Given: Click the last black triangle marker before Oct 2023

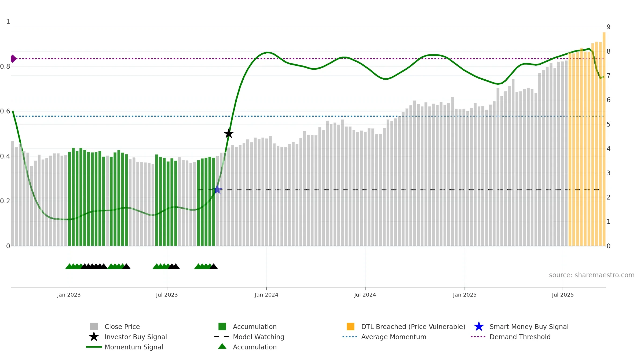Looking at the screenshot, I should click(x=214, y=266).
